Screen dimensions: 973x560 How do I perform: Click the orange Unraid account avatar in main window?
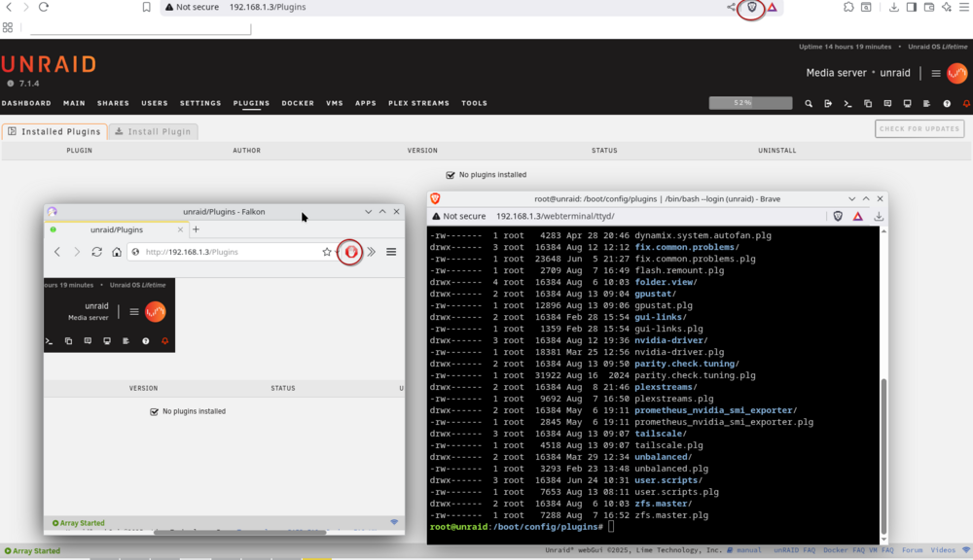click(x=956, y=73)
